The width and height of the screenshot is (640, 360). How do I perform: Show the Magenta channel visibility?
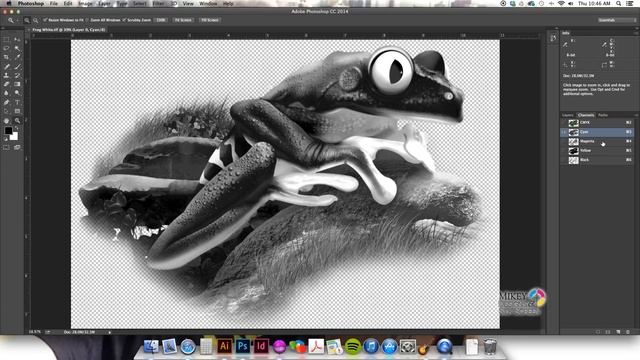[x=564, y=141]
